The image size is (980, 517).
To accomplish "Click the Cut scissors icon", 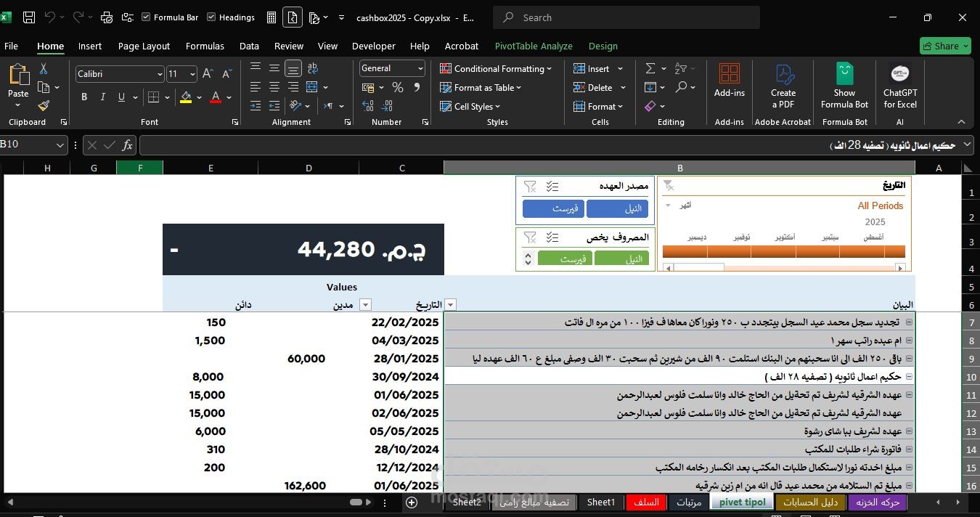I will (x=44, y=68).
